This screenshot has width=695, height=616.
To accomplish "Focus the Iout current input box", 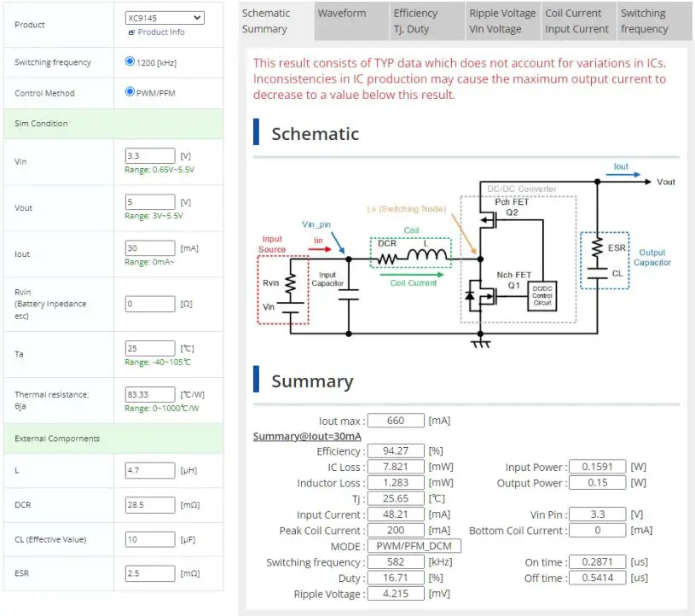I will tap(149, 248).
